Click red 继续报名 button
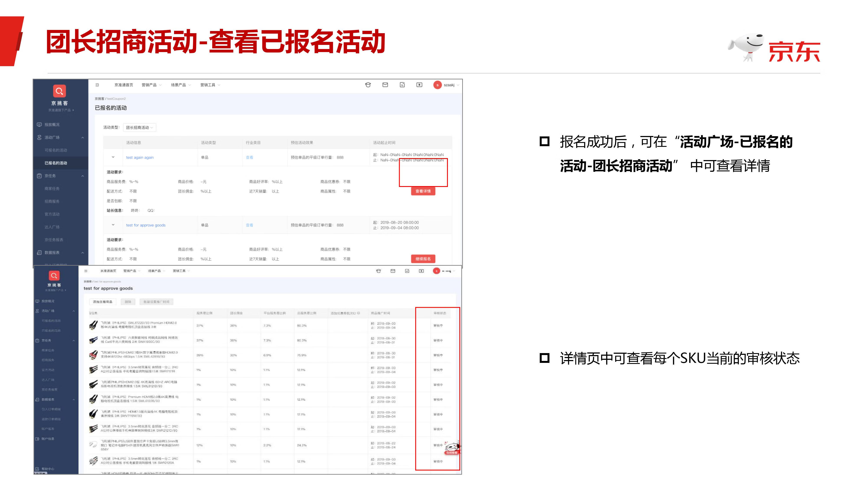Image resolution: width=868 pixels, height=488 pixels. (x=423, y=259)
